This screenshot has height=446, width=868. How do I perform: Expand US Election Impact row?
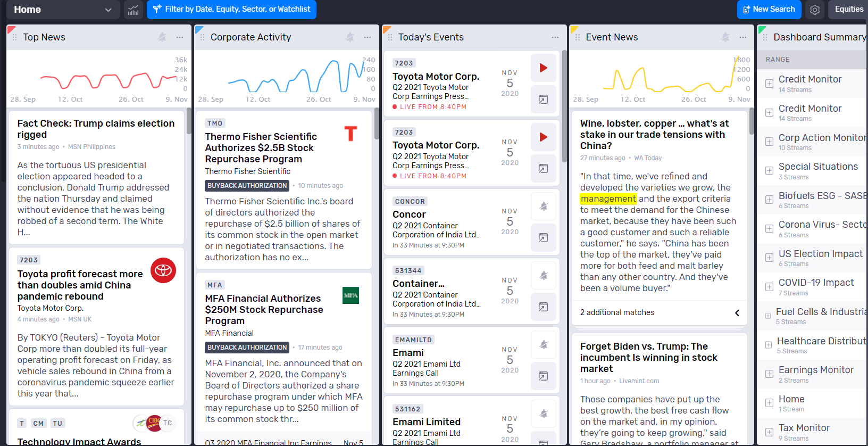[769, 258]
